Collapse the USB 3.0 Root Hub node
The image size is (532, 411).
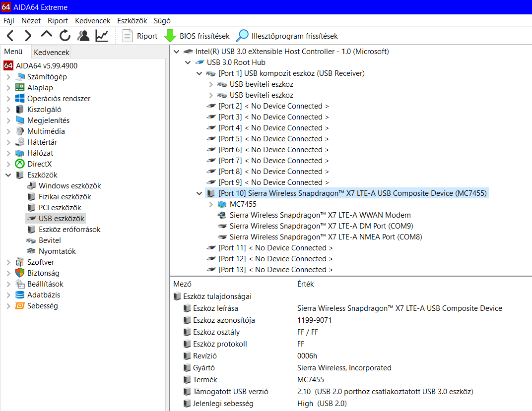[188, 62]
